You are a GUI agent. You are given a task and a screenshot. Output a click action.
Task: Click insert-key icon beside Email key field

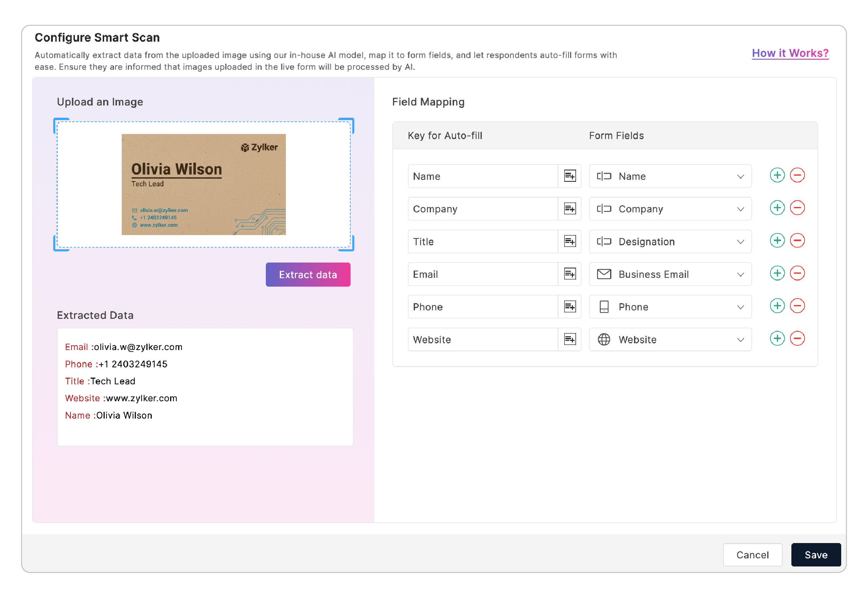(x=570, y=274)
